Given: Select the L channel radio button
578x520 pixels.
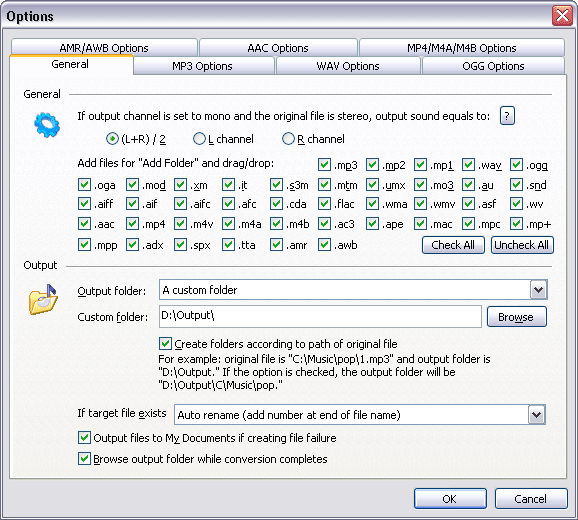Looking at the screenshot, I should [199, 139].
